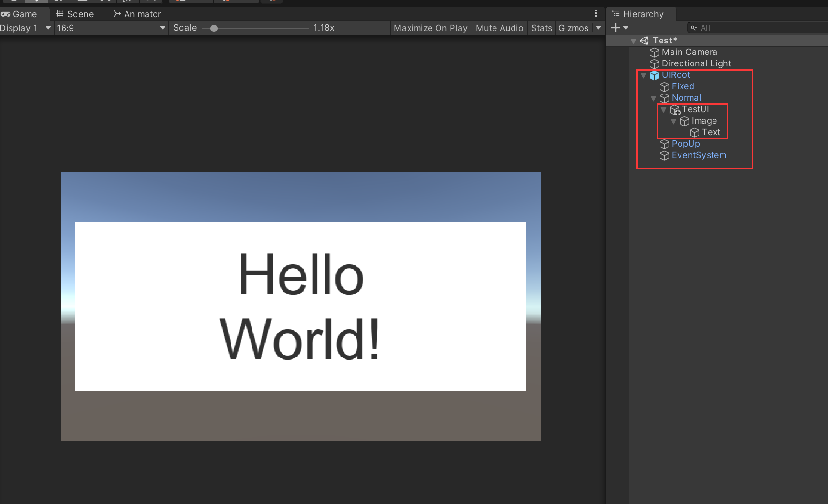This screenshot has width=828, height=504.
Task: Click the EventSystem cube icon
Action: 664,155
